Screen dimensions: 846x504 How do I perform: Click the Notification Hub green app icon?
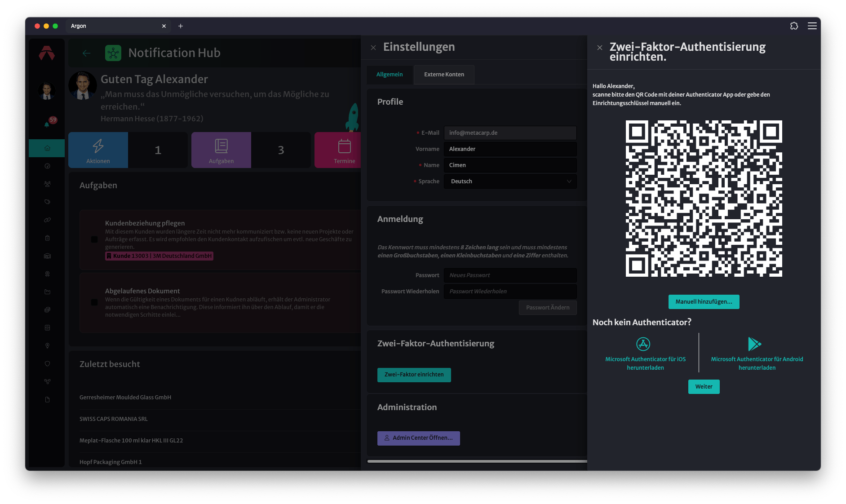pos(113,53)
